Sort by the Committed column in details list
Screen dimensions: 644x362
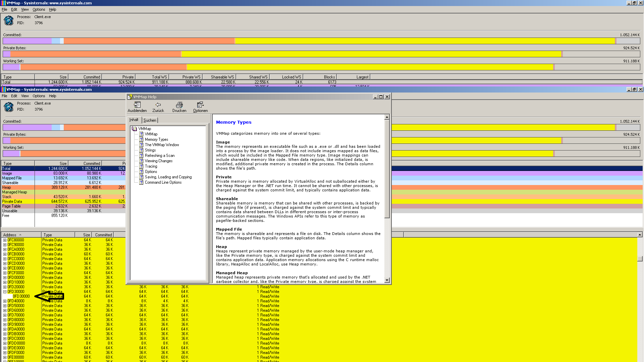point(103,235)
